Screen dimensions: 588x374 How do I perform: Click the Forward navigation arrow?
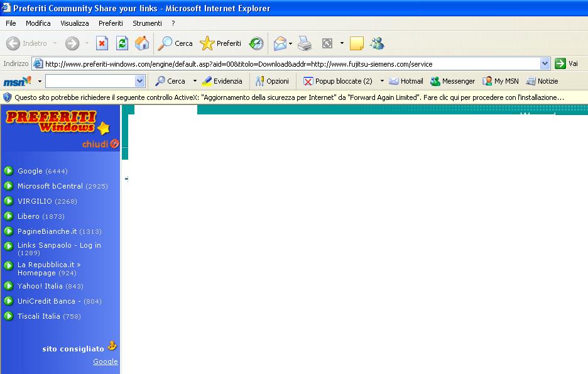click(x=72, y=43)
